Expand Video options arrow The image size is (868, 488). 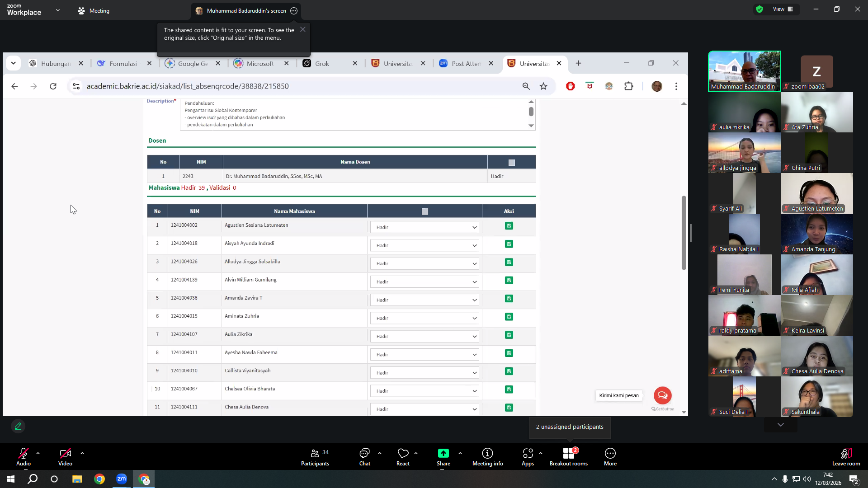coord(82,453)
